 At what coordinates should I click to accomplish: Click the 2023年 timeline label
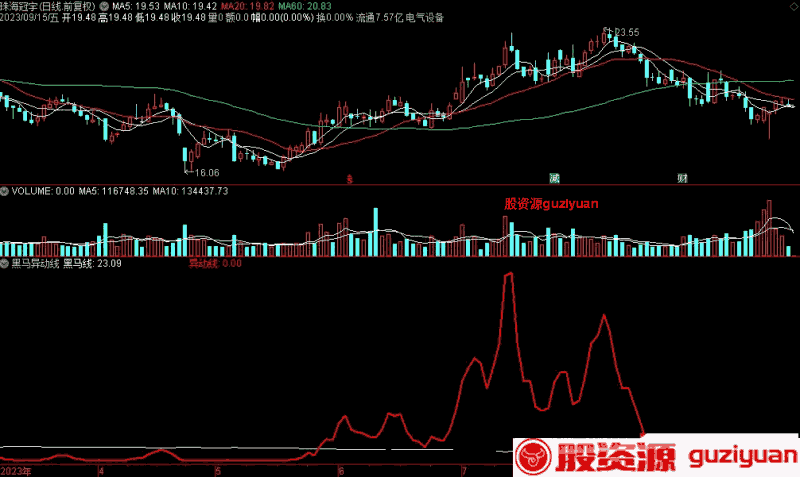[16, 471]
